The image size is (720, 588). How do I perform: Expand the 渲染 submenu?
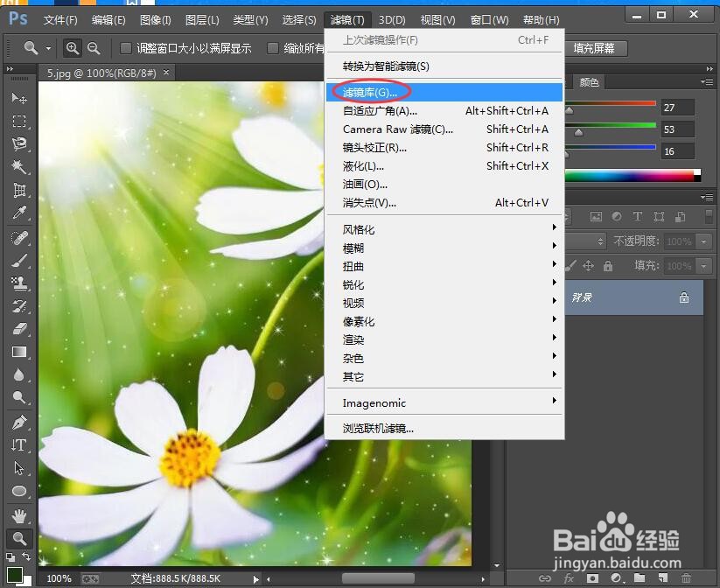[x=444, y=339]
